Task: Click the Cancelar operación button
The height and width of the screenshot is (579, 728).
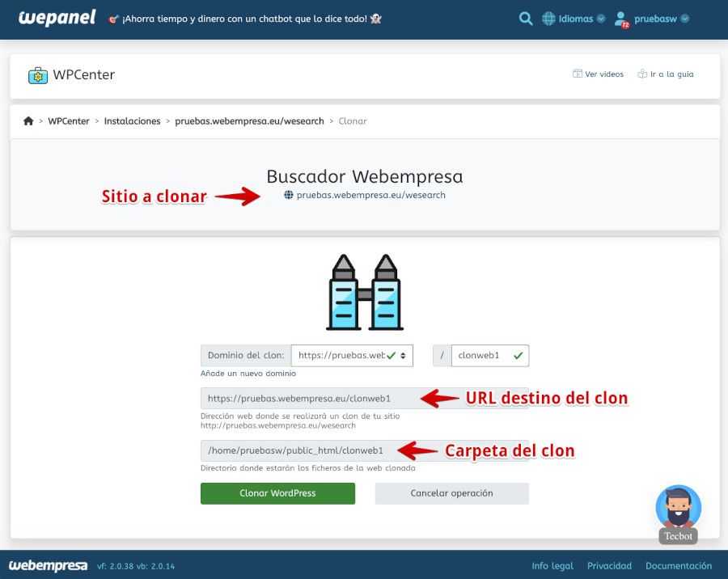Action: pos(451,493)
